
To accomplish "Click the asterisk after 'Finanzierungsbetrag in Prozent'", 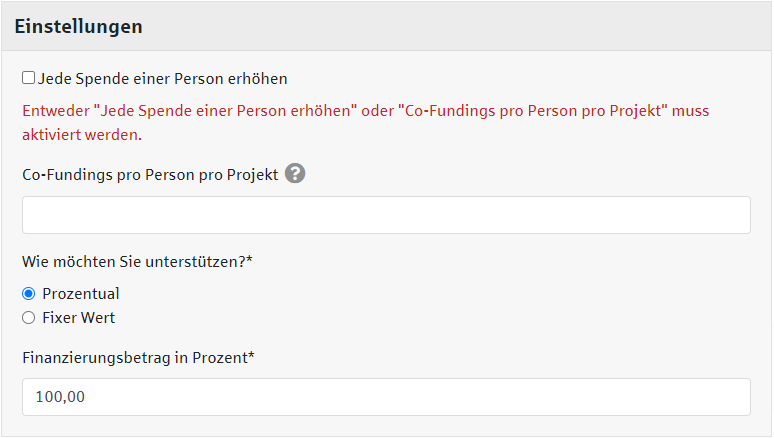I will (x=251, y=356).
